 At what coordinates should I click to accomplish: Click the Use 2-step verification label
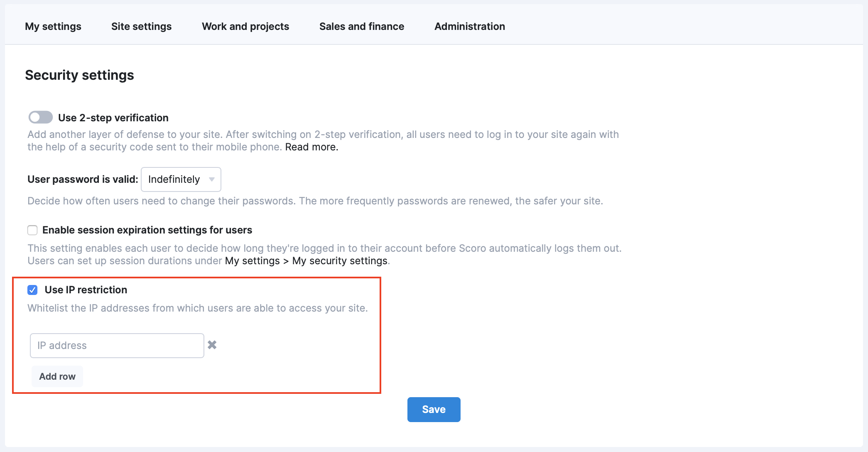click(113, 118)
